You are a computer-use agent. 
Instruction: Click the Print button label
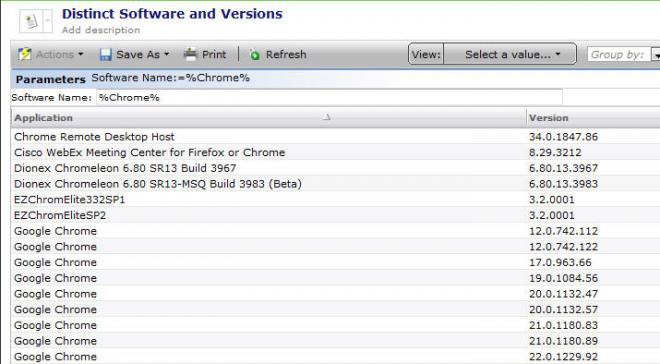tap(214, 54)
